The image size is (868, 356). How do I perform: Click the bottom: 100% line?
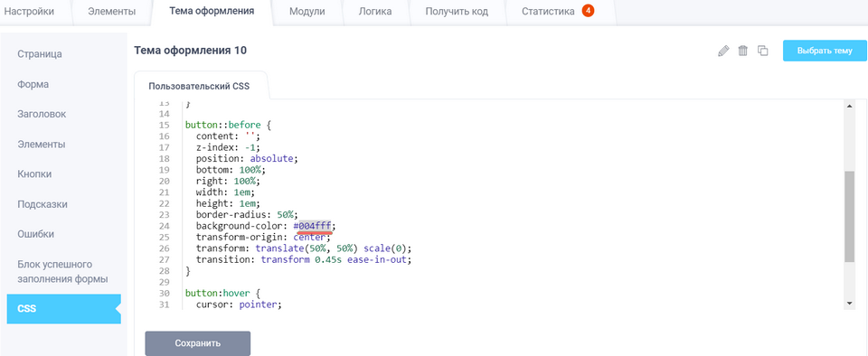(231, 170)
